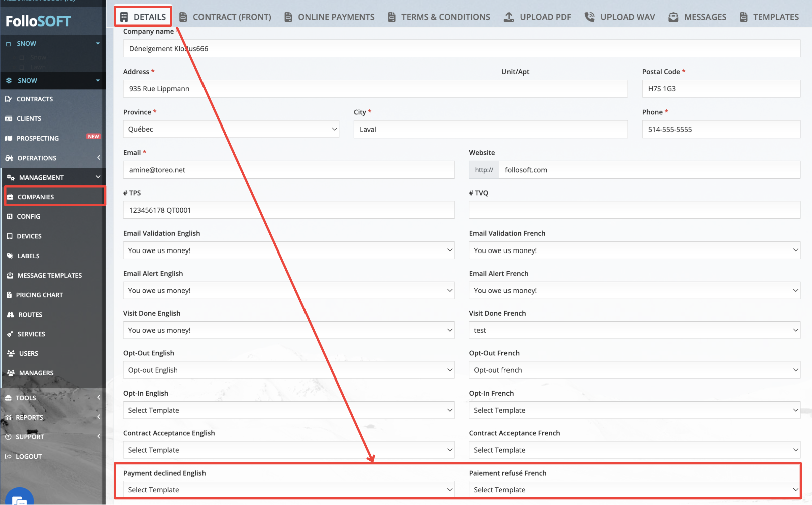Click the Clients sidebar icon
Screen dimensions: 812x505
9,118
